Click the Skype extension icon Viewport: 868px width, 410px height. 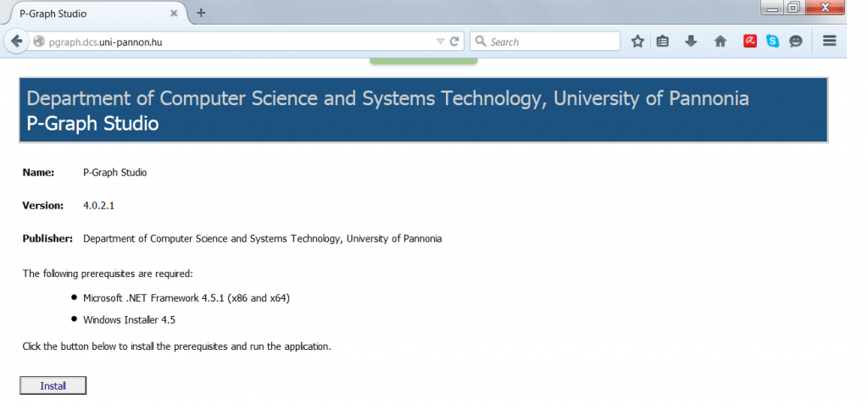[x=772, y=42]
